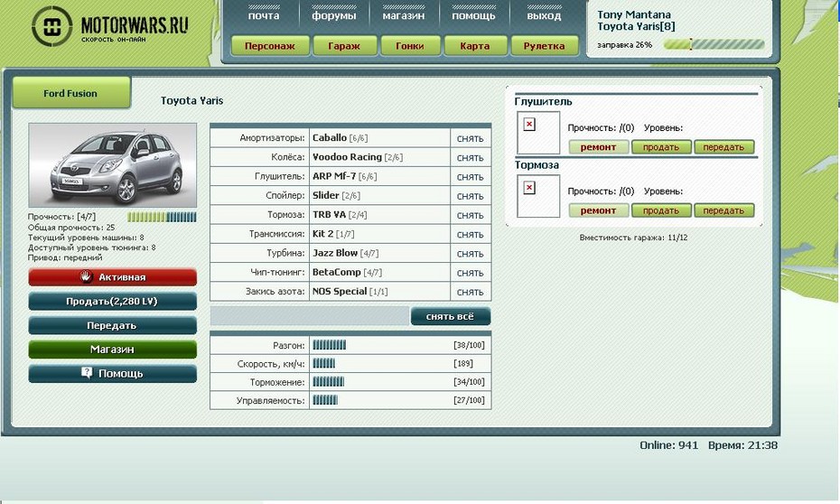Click the Скорость, км/ч stat bar
This screenshot has width=840, height=504.
[x=324, y=364]
